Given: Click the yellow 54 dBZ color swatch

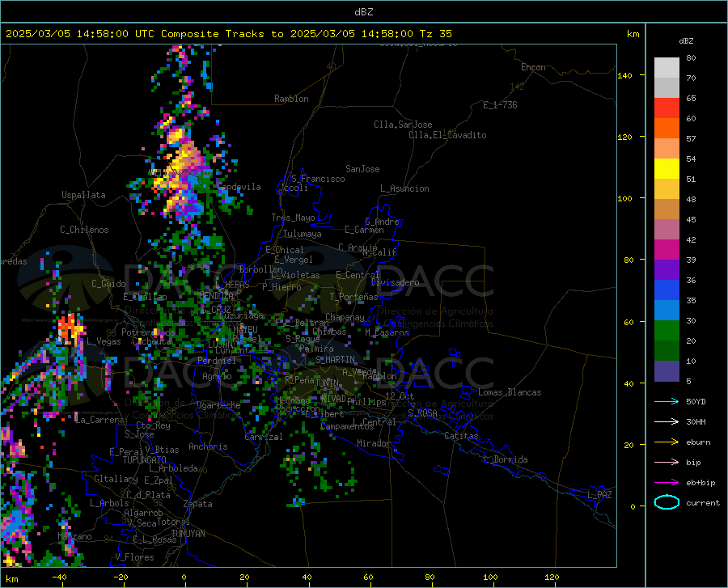Looking at the screenshot, I should [x=667, y=168].
